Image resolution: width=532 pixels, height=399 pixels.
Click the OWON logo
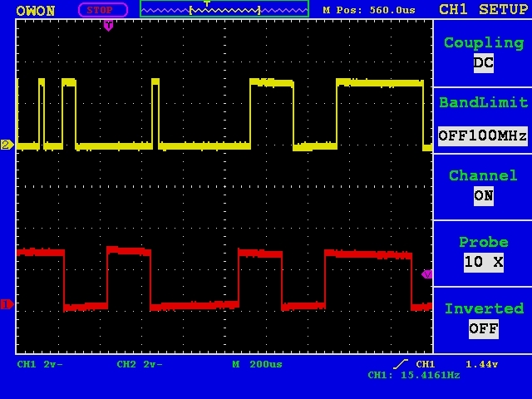pyautogui.click(x=36, y=11)
